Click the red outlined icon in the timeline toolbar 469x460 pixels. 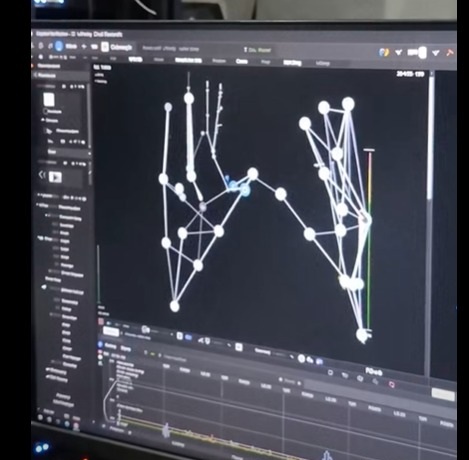(x=392, y=385)
